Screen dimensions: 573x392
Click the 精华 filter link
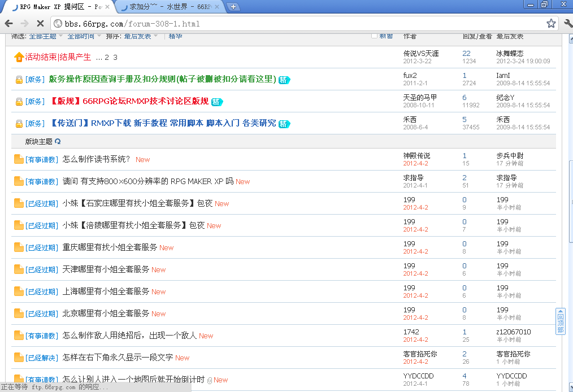(x=175, y=36)
